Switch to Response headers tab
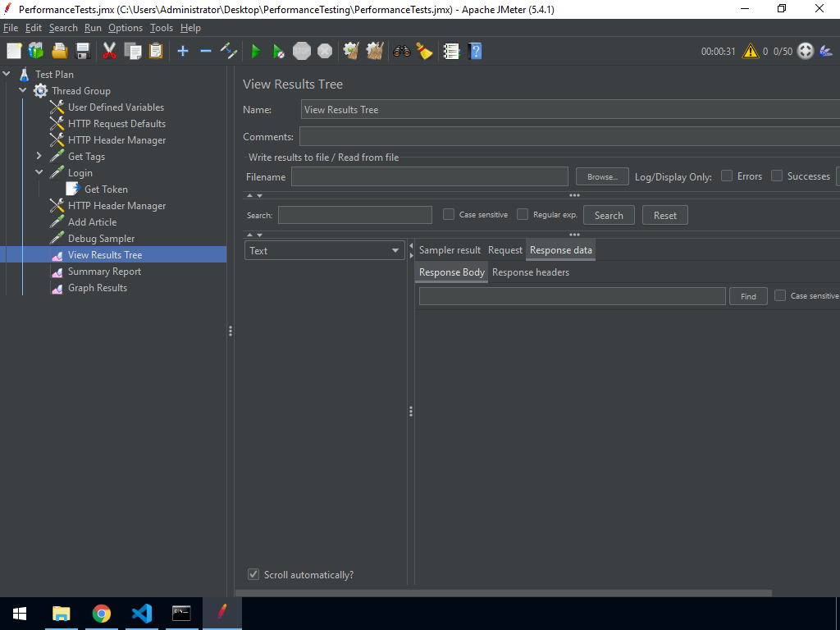840x630 pixels. 531,272
